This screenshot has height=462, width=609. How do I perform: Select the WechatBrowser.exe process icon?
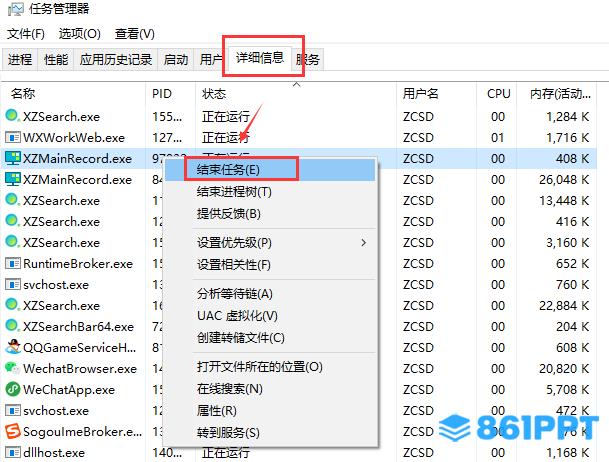click(12, 367)
